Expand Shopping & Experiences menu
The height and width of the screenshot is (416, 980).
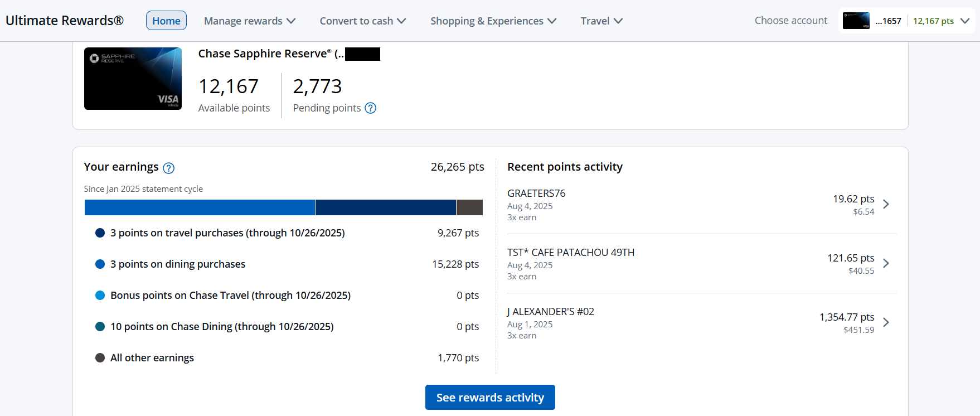[493, 21]
